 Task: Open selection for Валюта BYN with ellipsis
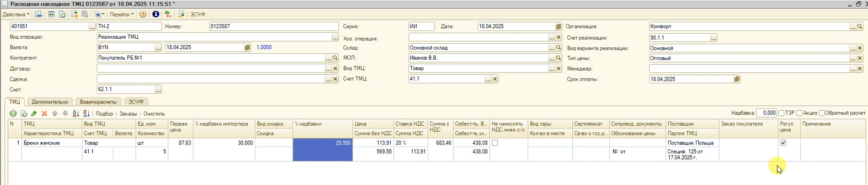(x=158, y=47)
